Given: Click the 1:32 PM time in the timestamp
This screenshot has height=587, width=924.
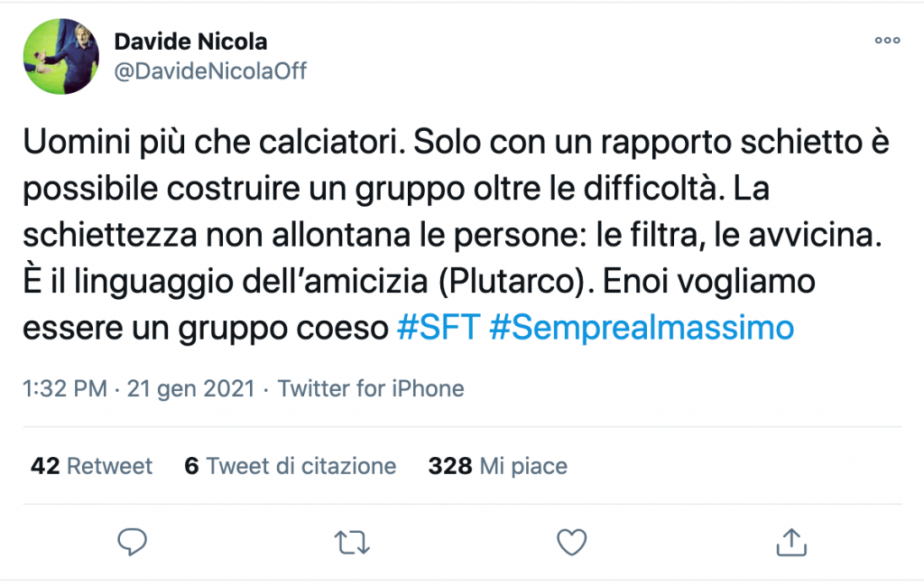Looking at the screenshot, I should (67, 389).
